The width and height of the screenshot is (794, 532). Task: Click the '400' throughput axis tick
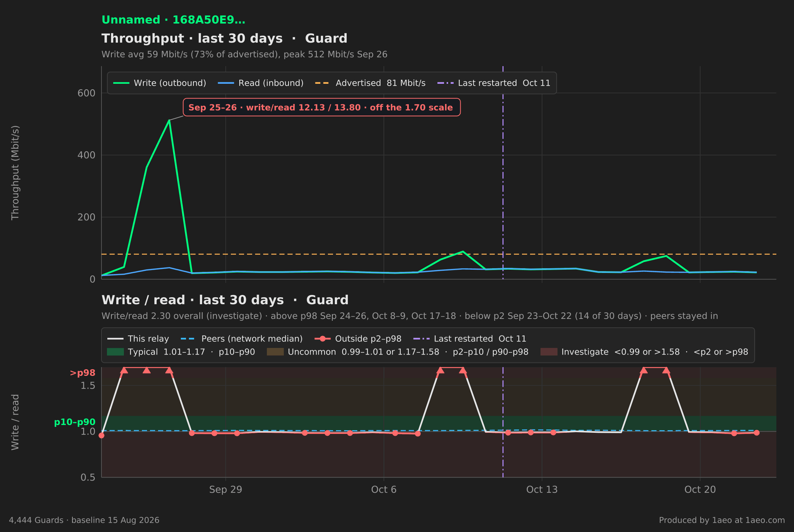[x=86, y=155]
